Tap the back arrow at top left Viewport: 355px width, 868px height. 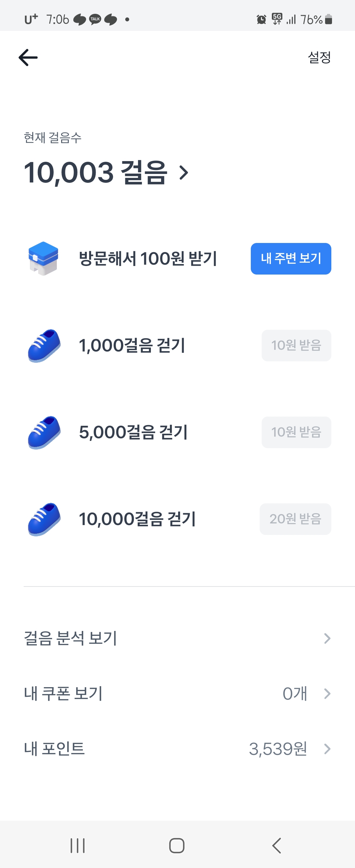click(x=28, y=57)
